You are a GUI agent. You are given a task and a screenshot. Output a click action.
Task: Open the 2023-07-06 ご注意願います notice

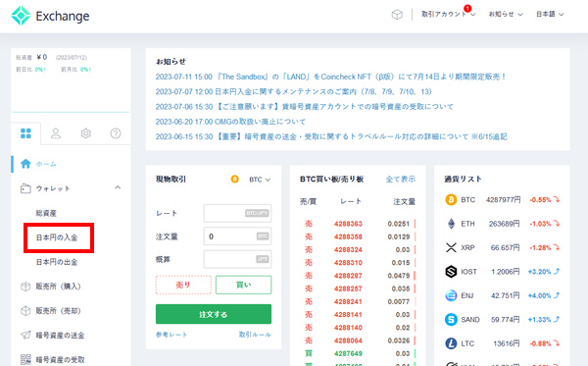point(304,107)
